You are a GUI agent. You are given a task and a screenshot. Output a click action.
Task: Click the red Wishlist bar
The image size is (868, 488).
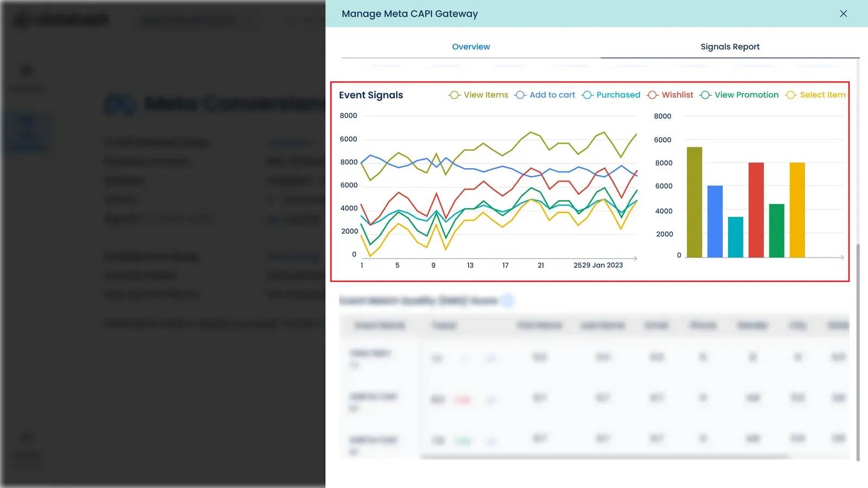coord(756,210)
